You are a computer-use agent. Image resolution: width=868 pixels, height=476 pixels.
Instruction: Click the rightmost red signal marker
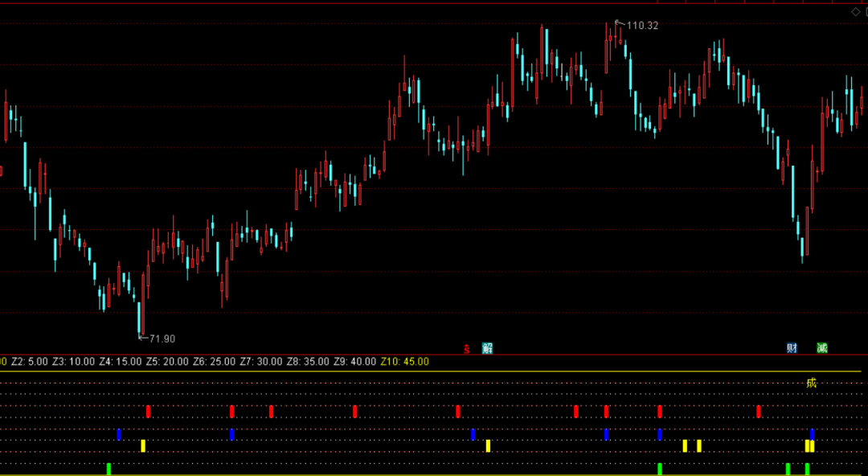point(759,411)
